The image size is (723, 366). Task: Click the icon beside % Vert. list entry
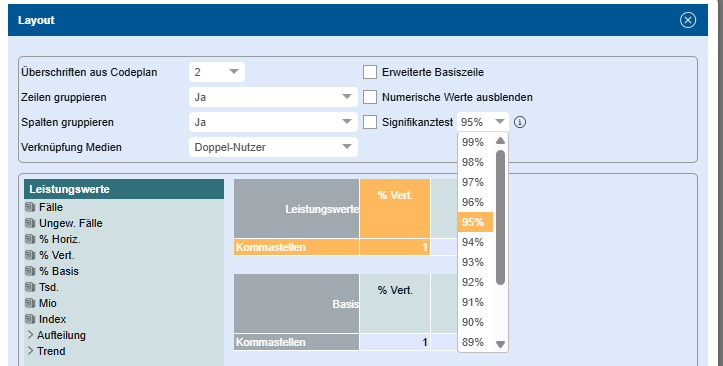30,255
